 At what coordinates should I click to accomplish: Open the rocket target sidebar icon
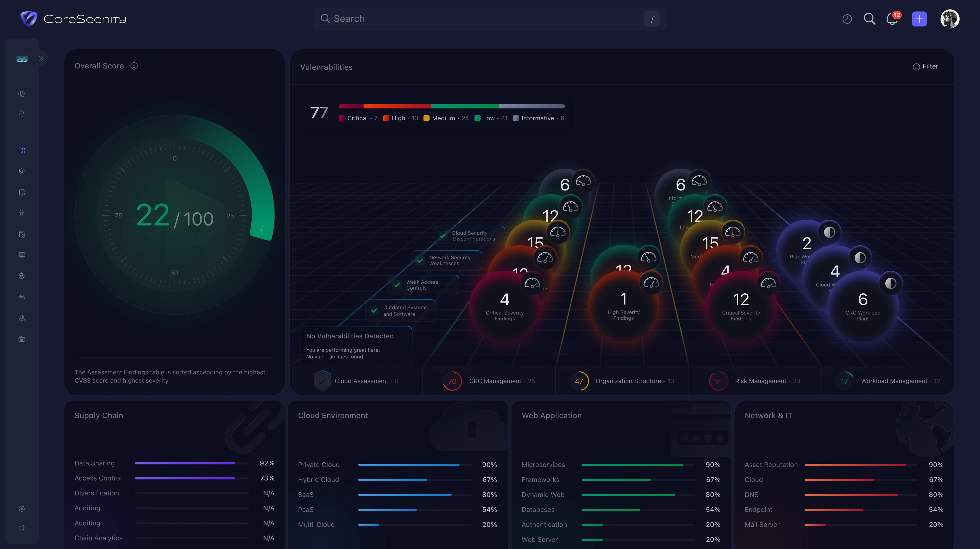[x=22, y=276]
